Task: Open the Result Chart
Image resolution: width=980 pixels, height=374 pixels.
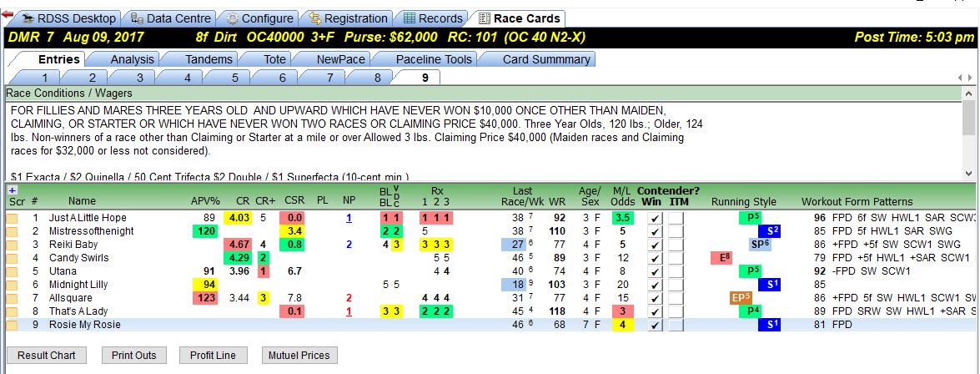Action: tap(46, 356)
